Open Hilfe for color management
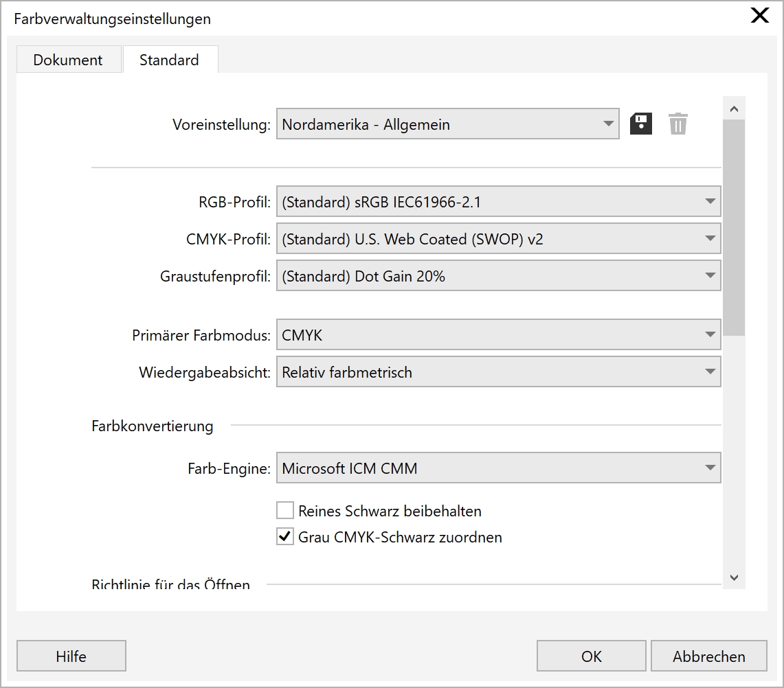This screenshot has width=784, height=688. [x=71, y=656]
